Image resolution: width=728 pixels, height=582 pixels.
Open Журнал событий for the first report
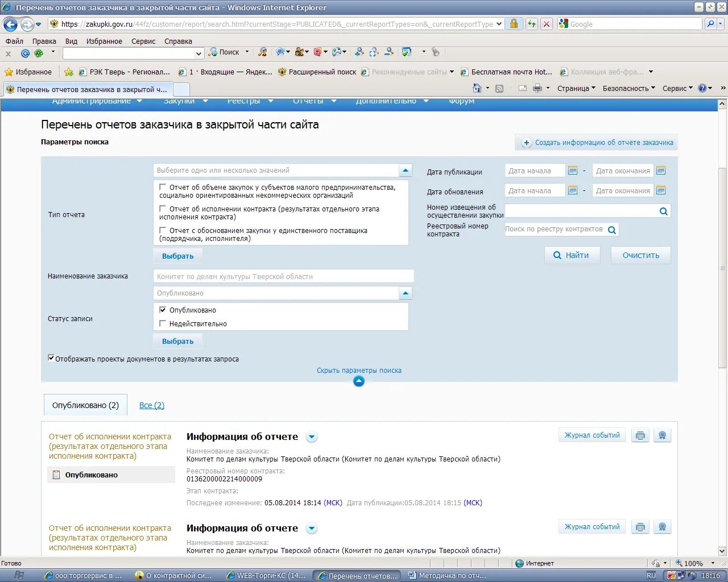click(x=592, y=435)
